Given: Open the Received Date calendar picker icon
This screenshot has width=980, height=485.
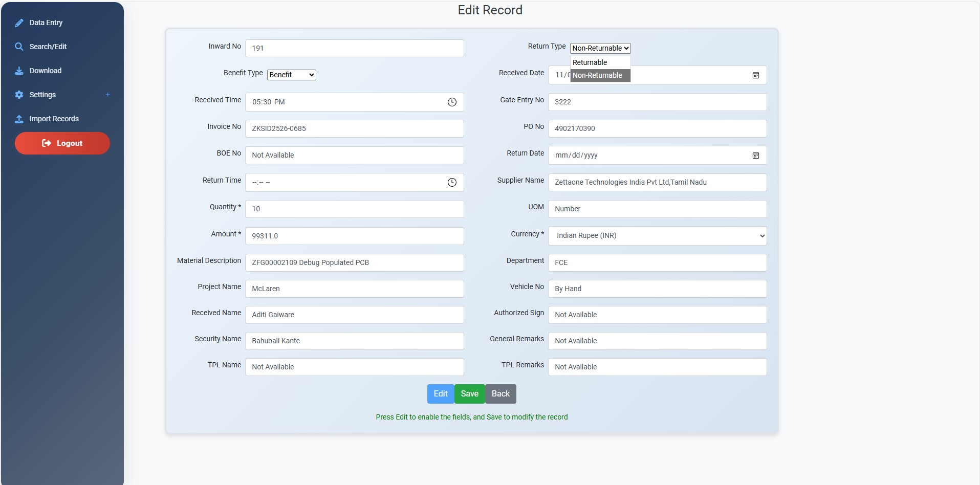Looking at the screenshot, I should coord(755,75).
